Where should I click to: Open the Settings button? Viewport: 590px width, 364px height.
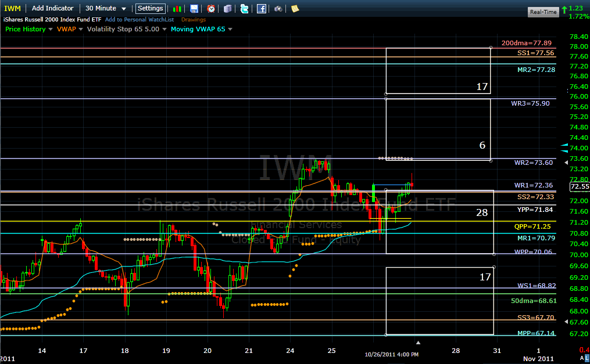(x=150, y=8)
